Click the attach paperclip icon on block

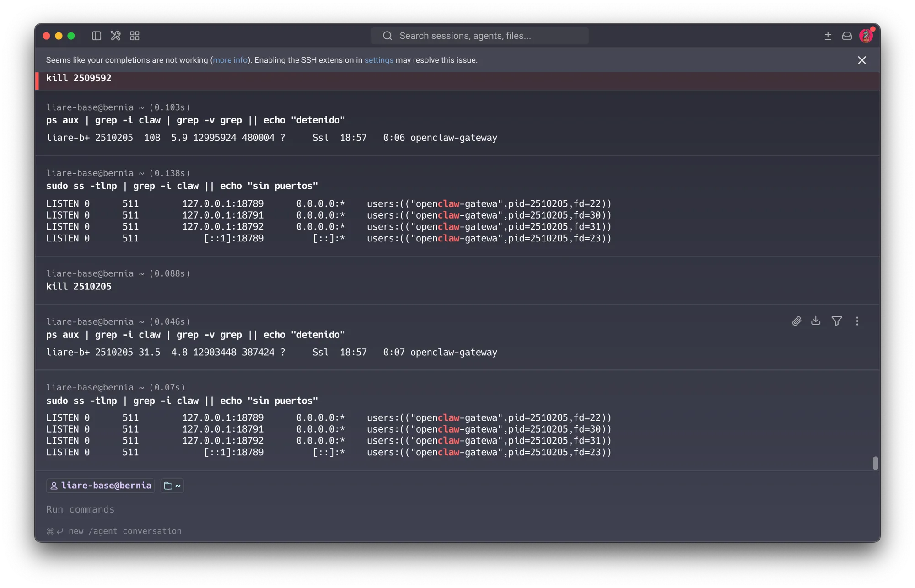pos(797,321)
